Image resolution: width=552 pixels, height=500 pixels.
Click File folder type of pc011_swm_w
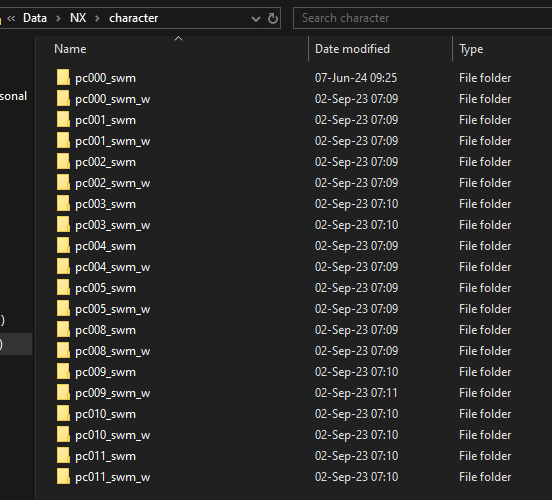click(485, 477)
